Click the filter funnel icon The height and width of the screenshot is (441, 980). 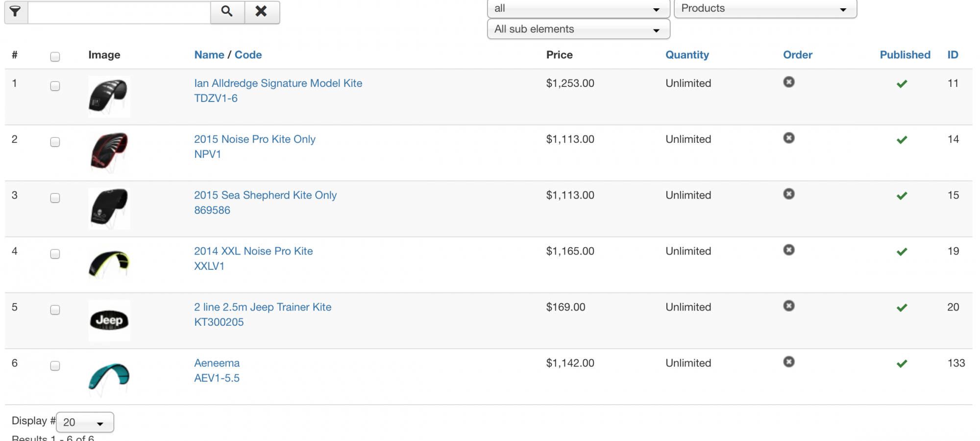point(16,11)
